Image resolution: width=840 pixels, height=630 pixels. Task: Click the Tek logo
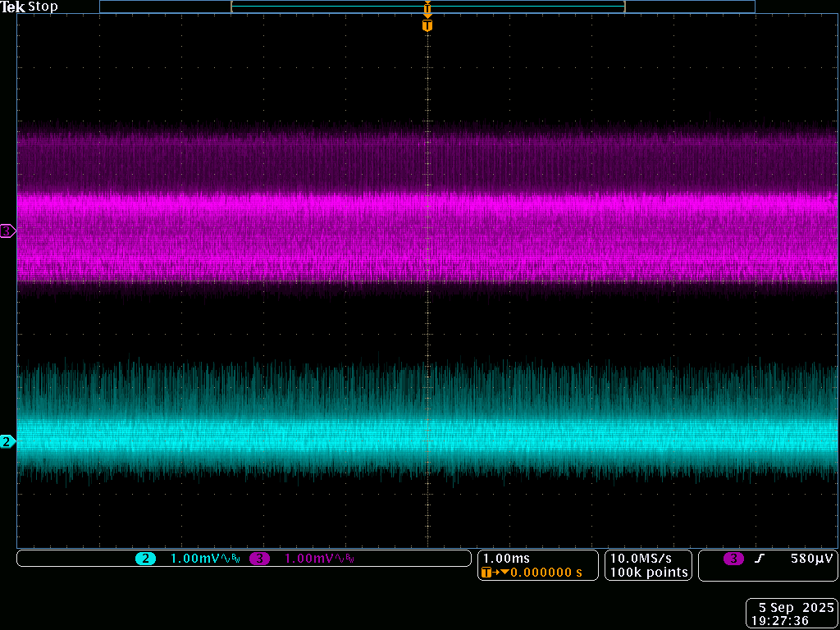point(13,7)
